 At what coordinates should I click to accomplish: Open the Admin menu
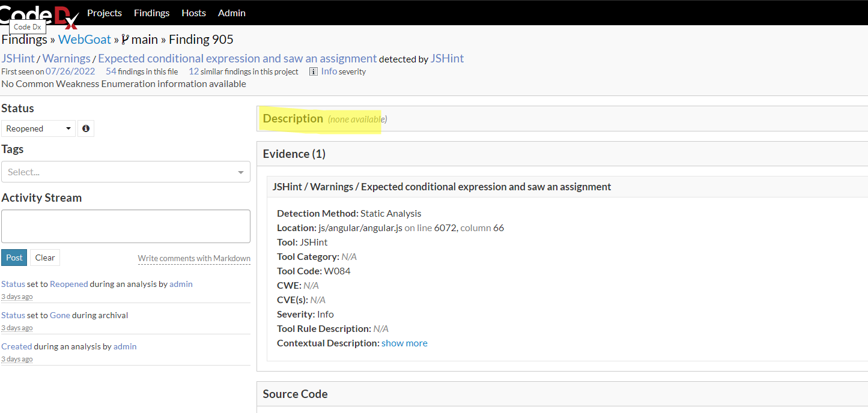231,13
